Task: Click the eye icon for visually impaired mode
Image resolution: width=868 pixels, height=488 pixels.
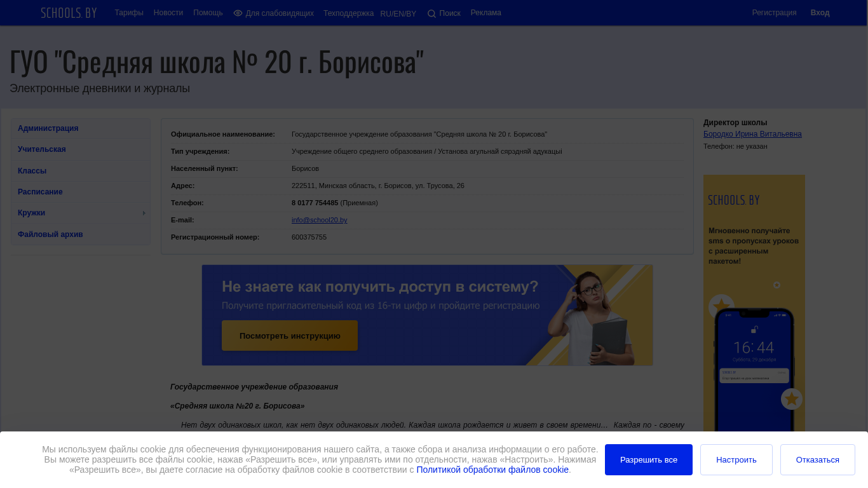Action: pos(238,13)
